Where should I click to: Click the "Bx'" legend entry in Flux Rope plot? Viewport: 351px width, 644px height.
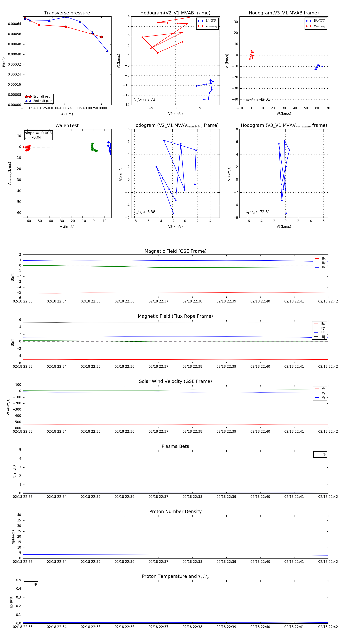[x=320, y=324]
